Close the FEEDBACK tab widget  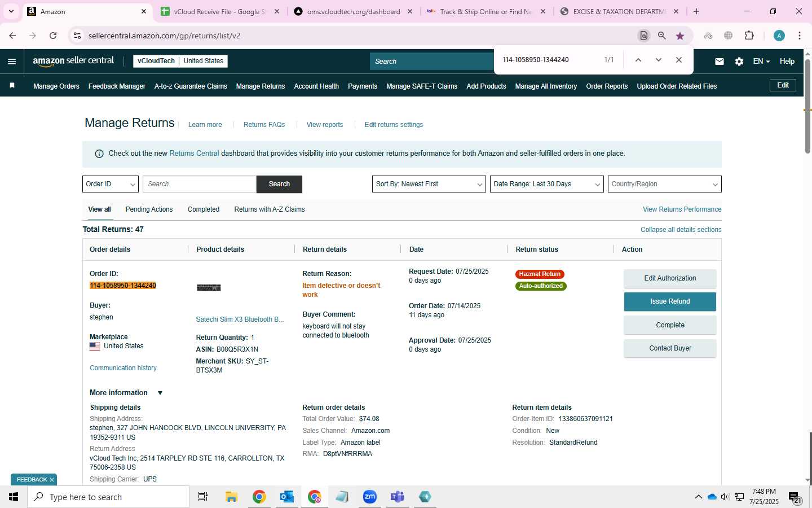pyautogui.click(x=52, y=480)
